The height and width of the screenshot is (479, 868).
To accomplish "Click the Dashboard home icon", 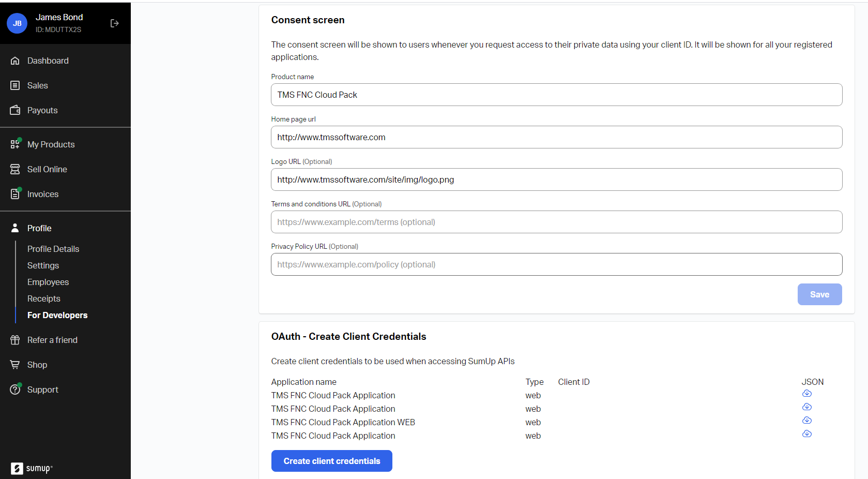I will click(x=15, y=61).
